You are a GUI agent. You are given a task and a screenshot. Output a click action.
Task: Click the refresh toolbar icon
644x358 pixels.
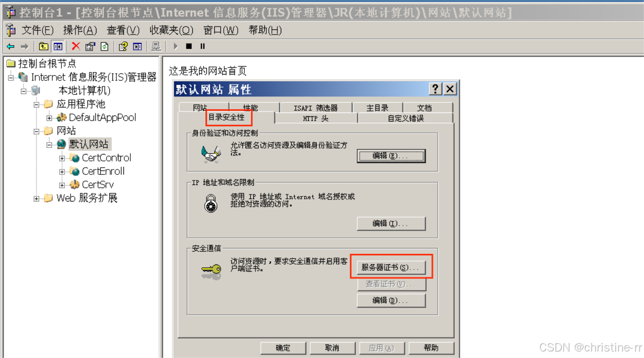(104, 46)
